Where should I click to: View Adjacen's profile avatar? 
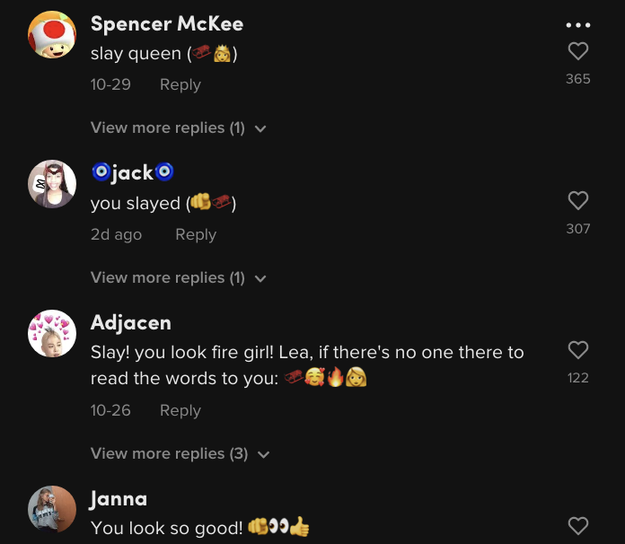(52, 333)
